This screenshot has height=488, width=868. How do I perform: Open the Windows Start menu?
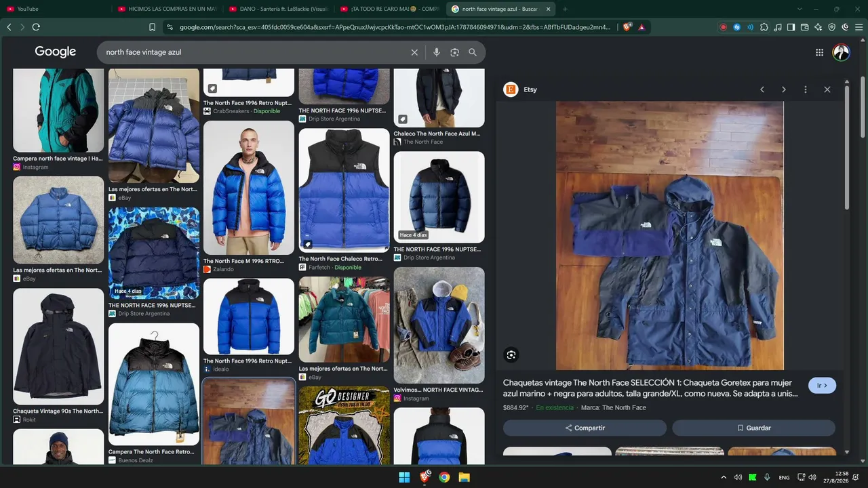point(404,477)
